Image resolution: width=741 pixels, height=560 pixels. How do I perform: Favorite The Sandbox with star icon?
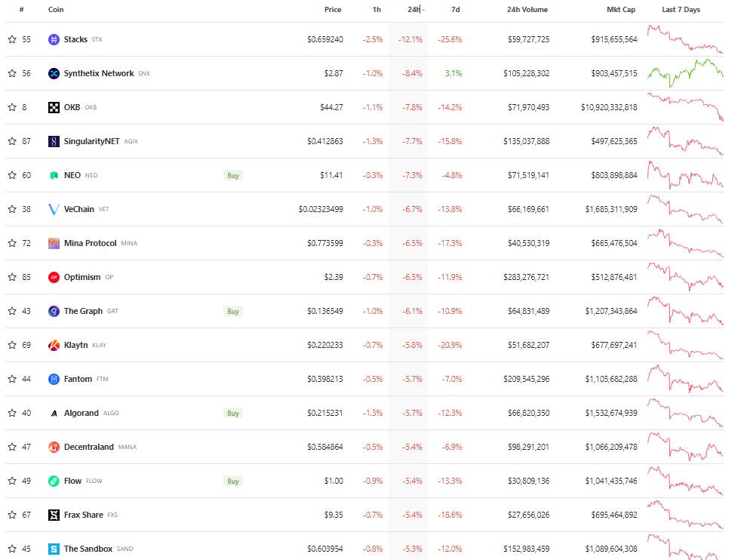(12, 549)
